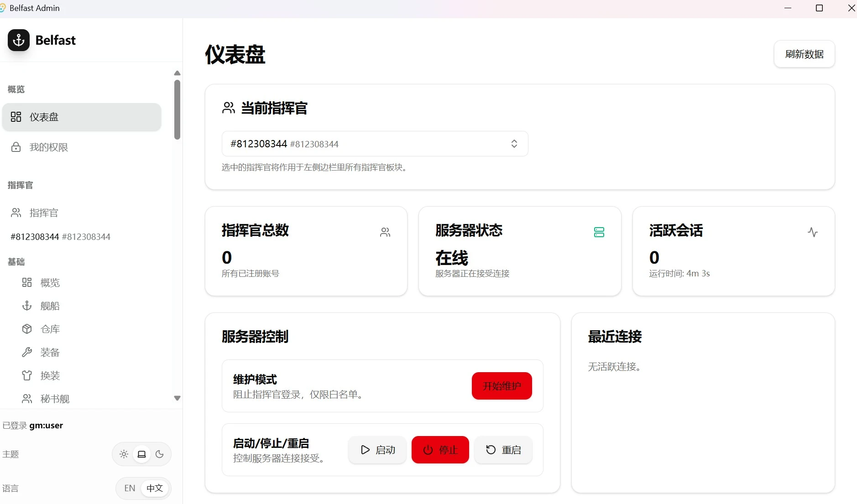This screenshot has width=857, height=504.
Task: Click the sidebar scroll-down arrow
Action: [x=178, y=398]
